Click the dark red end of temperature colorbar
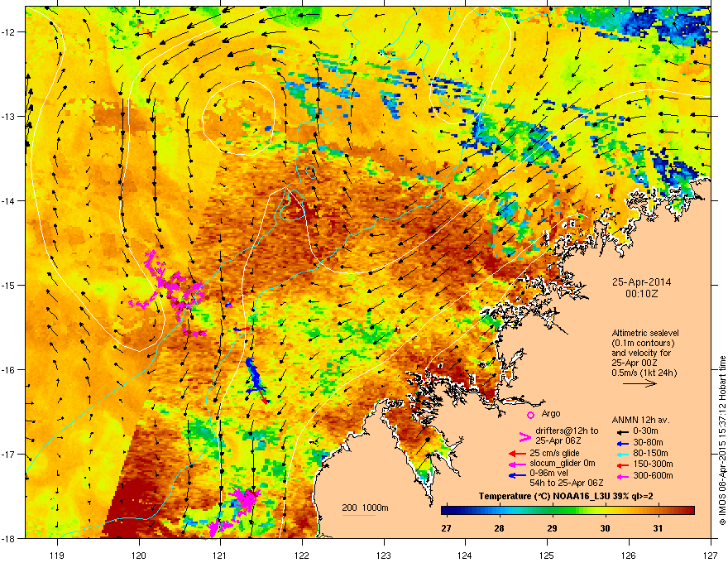 691,511
